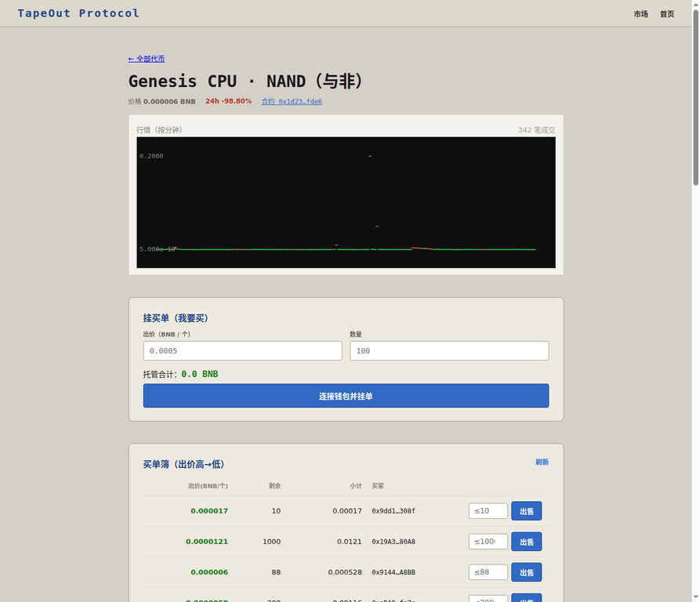The image size is (700, 602).
Task: Click the price chart canvas
Action: (346, 202)
